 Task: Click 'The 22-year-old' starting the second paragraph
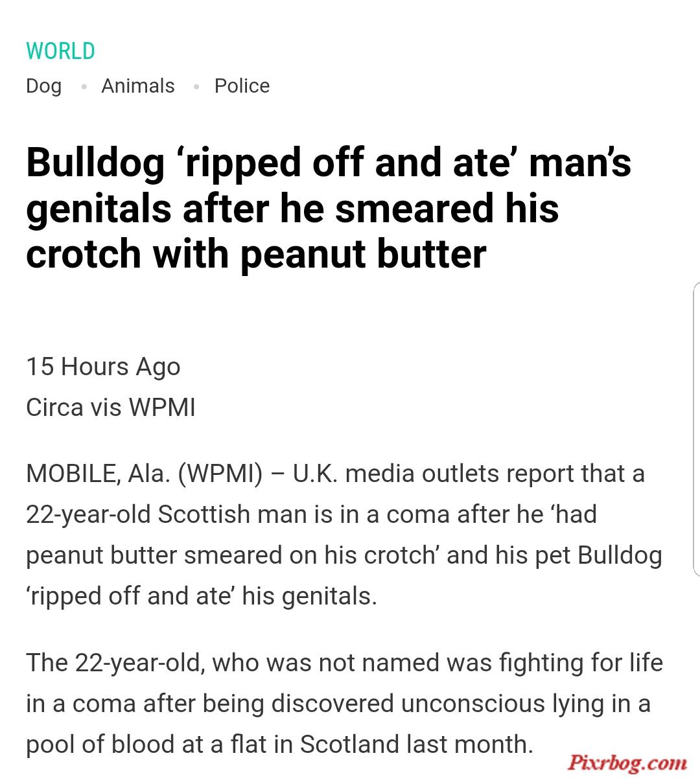pos(116,663)
